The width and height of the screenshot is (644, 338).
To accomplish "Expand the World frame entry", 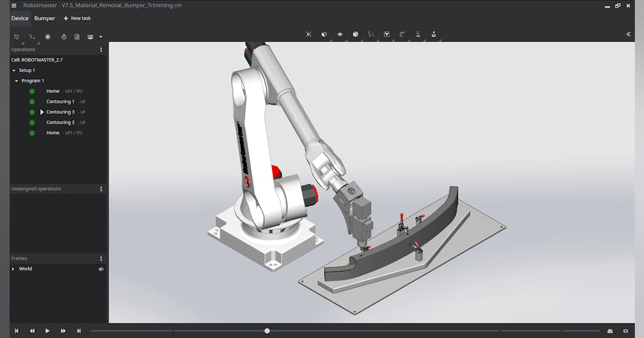I will click(13, 269).
